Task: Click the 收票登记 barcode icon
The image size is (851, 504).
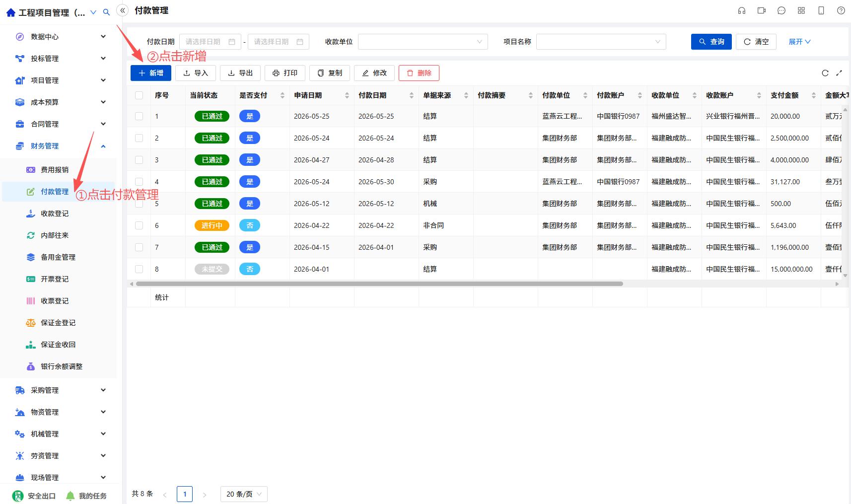Action: [31, 301]
